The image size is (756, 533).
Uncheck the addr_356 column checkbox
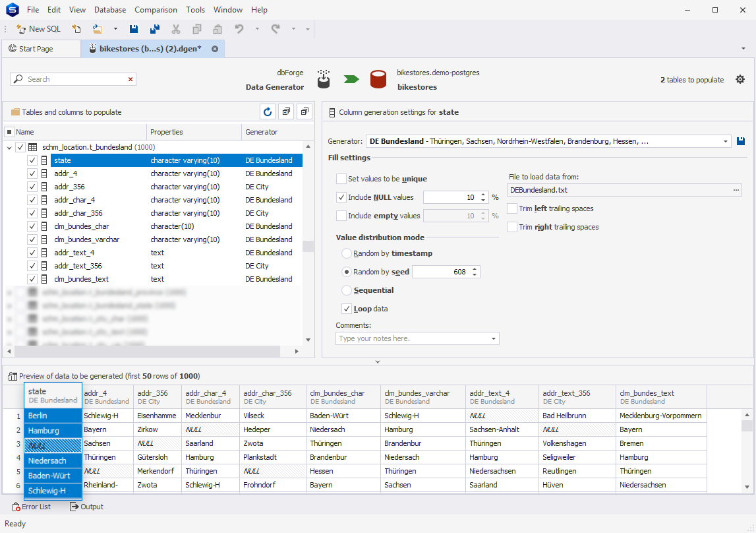pyautogui.click(x=32, y=187)
